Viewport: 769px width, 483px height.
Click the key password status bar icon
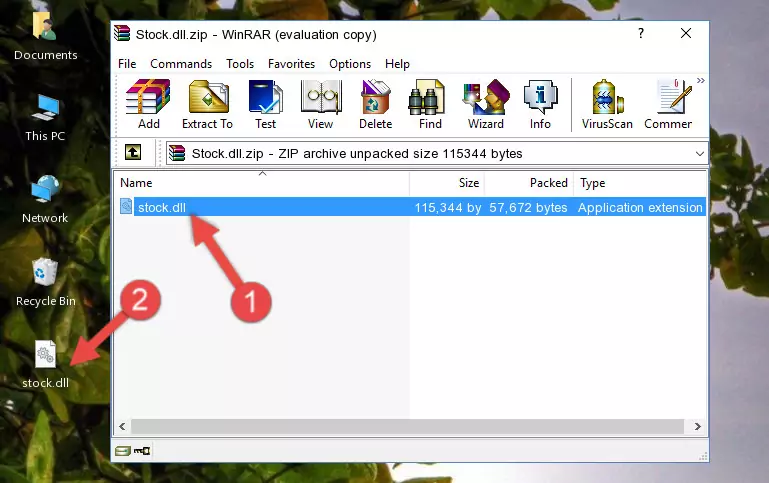142,451
